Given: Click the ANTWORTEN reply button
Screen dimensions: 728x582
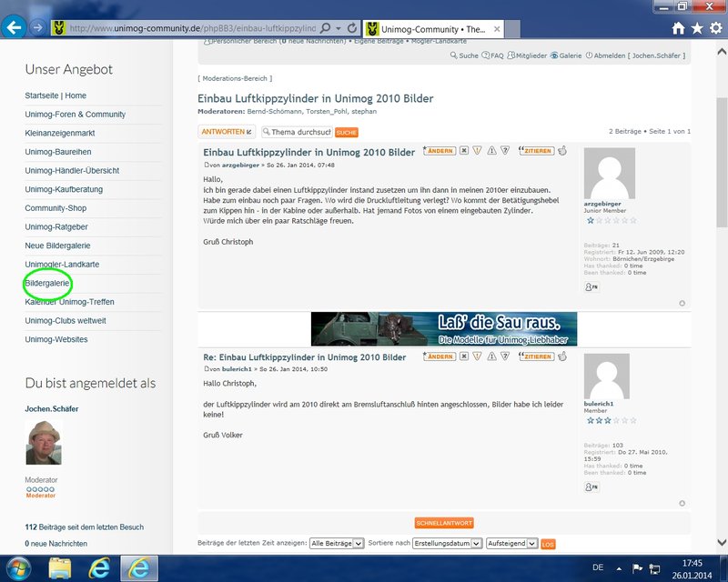Looking at the screenshot, I should (x=227, y=132).
